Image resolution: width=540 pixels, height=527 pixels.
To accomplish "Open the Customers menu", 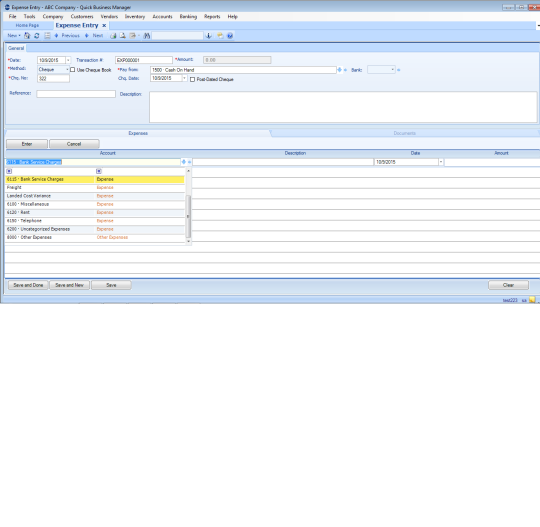I will click(82, 17).
